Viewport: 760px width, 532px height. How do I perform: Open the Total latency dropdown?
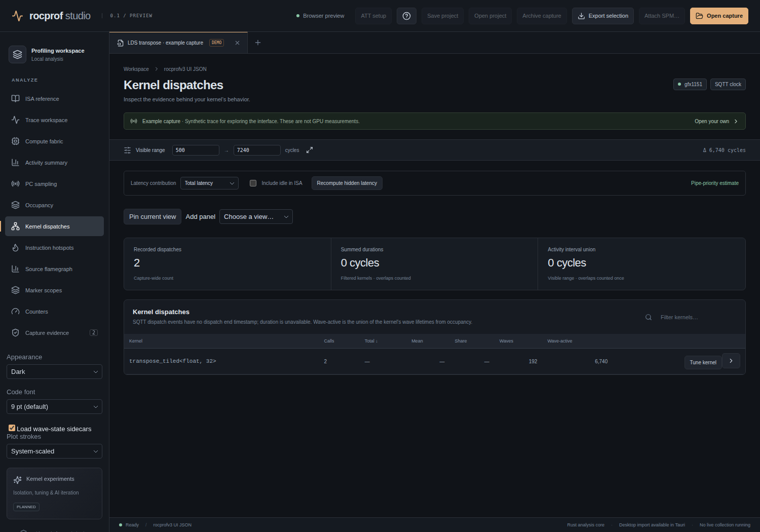click(x=209, y=183)
